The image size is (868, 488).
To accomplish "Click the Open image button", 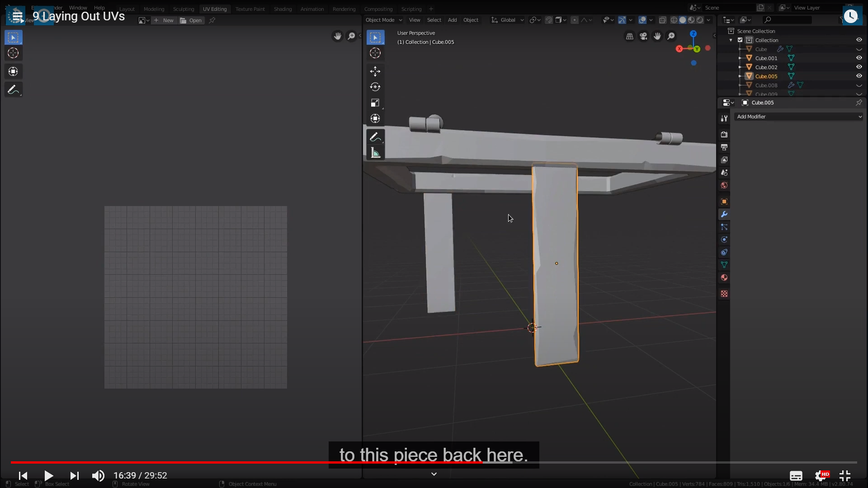I will click(x=191, y=20).
